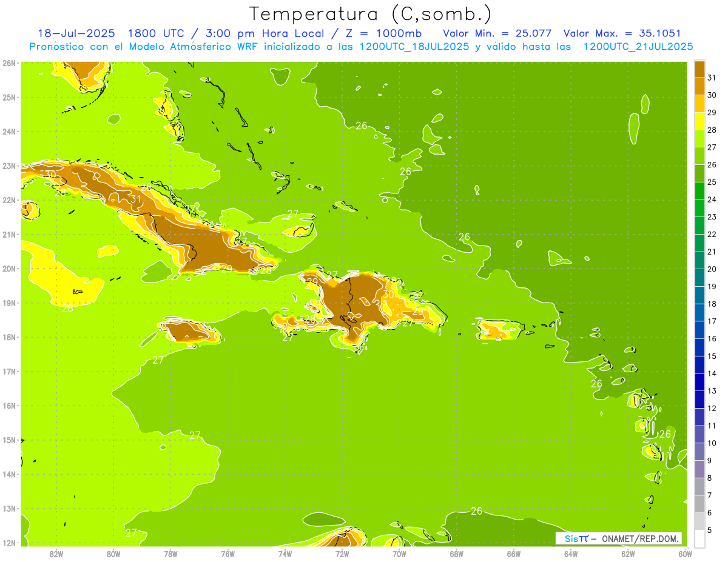Image resolution: width=728 pixels, height=562 pixels.
Task: Click the "82W" longitude axis label
Action: (x=56, y=554)
